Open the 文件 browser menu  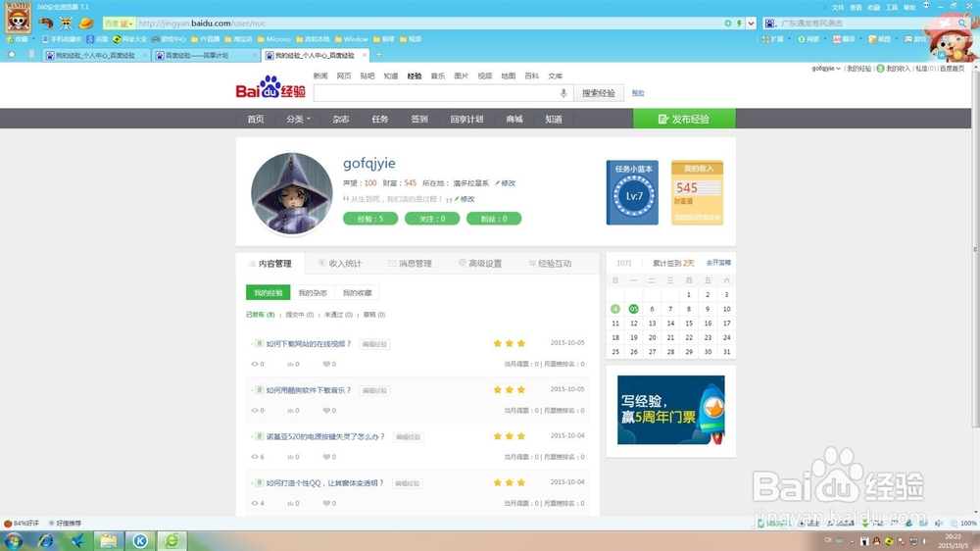(838, 7)
